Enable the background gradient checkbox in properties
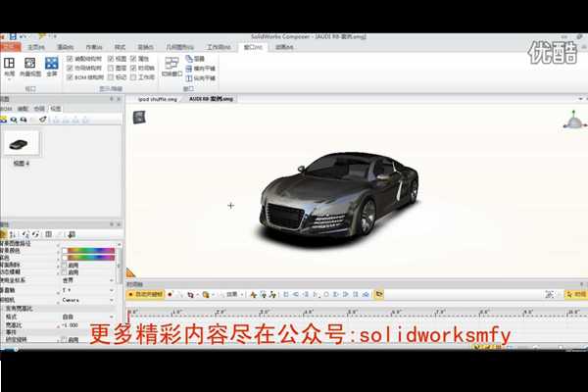Image resolution: width=588 pixels, height=392 pixels. pyautogui.click(x=64, y=266)
